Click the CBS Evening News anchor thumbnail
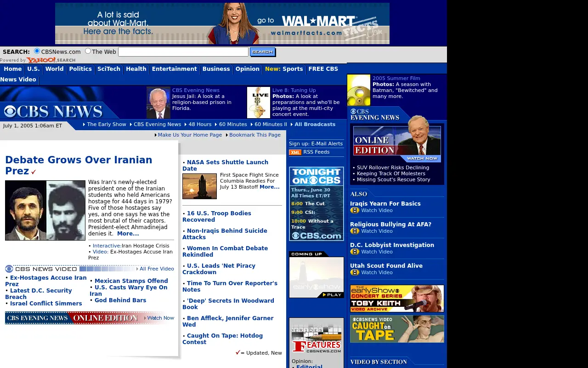 (x=158, y=103)
